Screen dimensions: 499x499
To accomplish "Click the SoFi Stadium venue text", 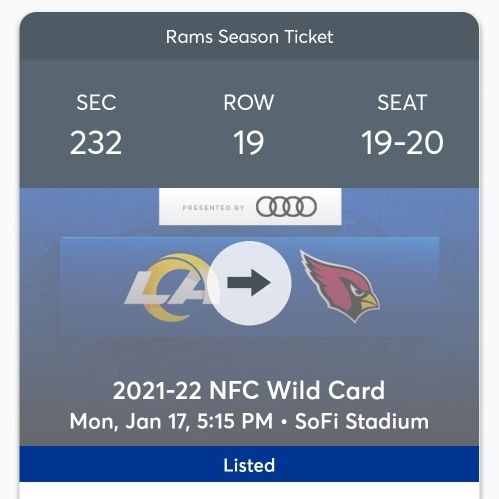I will point(362,421).
